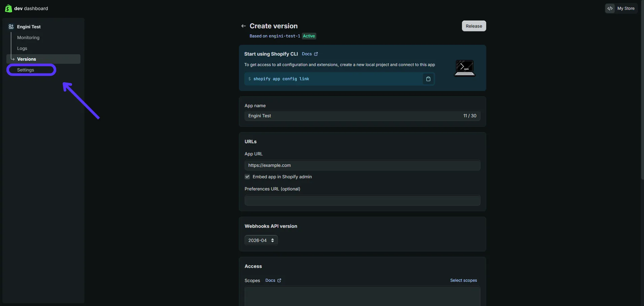This screenshot has height=306, width=644.
Task: Click the engini-test-1 version name
Action: tap(284, 36)
